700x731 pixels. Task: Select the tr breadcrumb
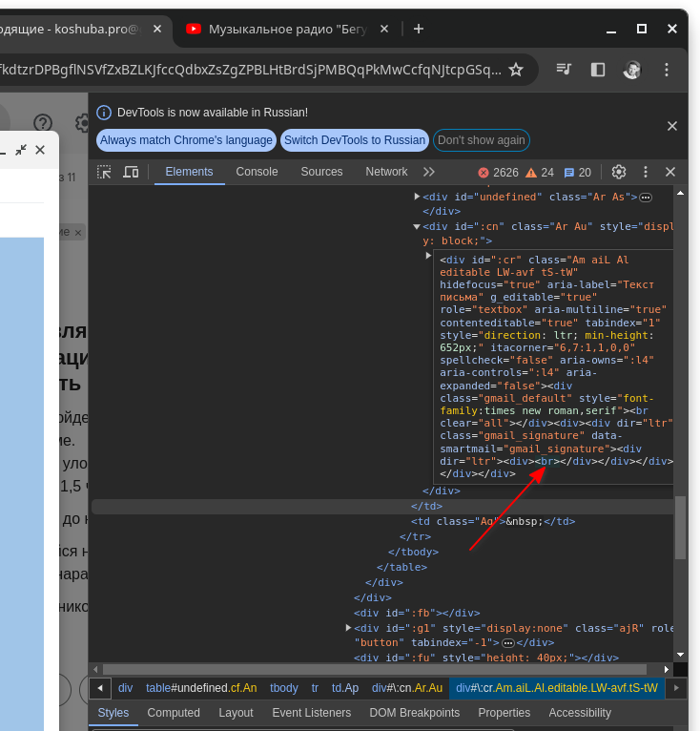pyautogui.click(x=315, y=688)
